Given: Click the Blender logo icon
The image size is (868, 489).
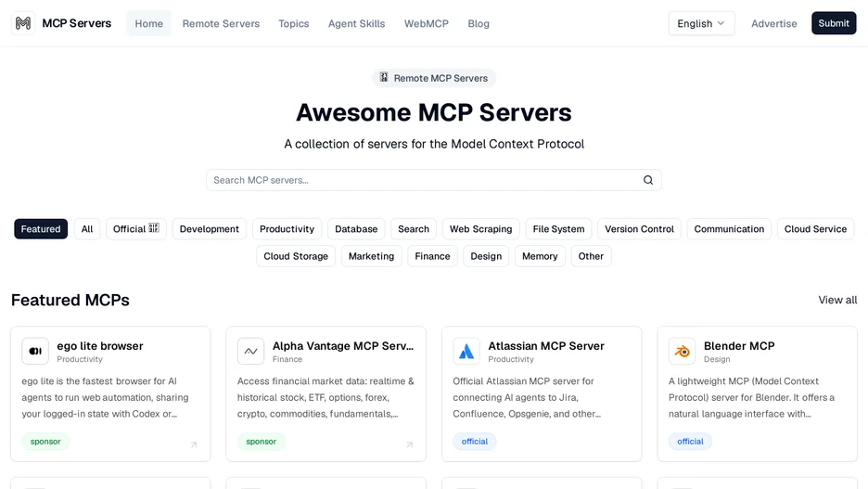Looking at the screenshot, I should [682, 351].
